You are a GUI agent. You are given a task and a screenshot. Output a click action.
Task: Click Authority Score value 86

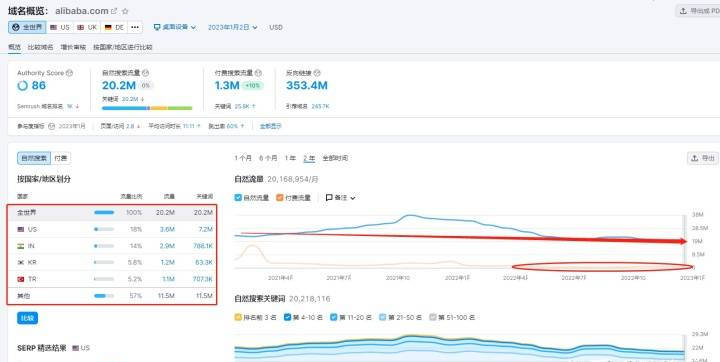coord(39,85)
